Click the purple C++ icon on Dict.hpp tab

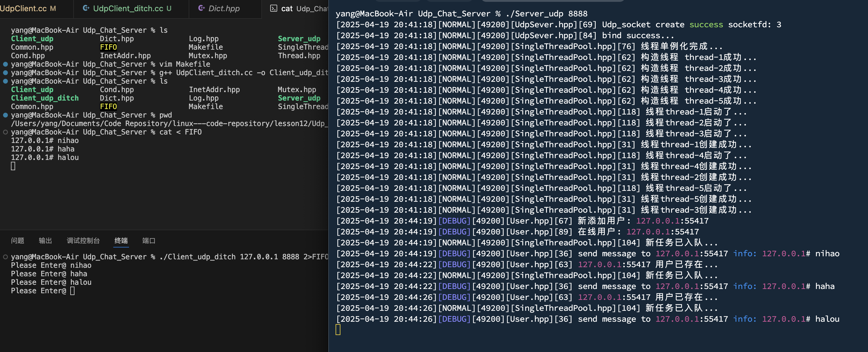pyautogui.click(x=201, y=8)
